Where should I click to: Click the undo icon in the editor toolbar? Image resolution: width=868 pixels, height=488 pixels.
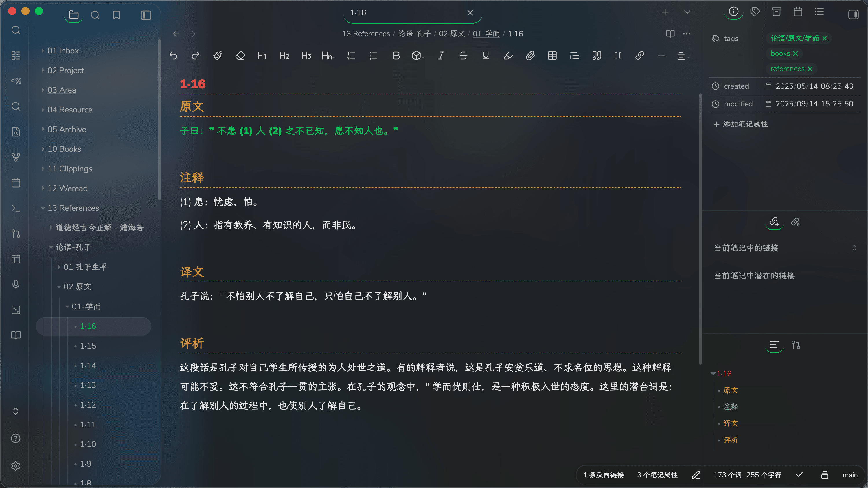pos(174,56)
